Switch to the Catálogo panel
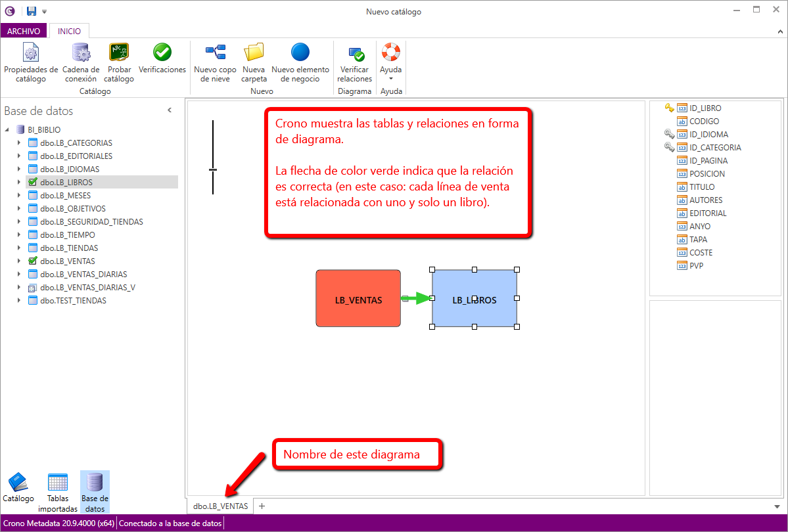Image resolution: width=788 pixels, height=532 pixels. click(18, 489)
